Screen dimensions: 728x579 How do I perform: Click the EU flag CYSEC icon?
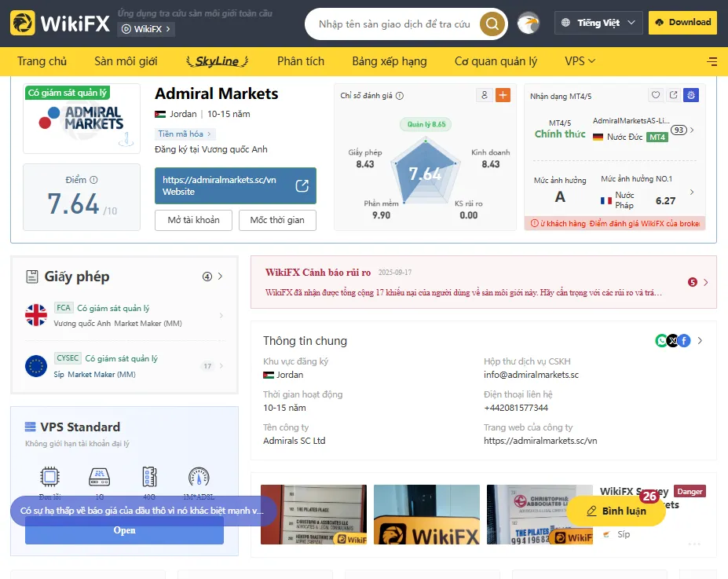(x=36, y=366)
